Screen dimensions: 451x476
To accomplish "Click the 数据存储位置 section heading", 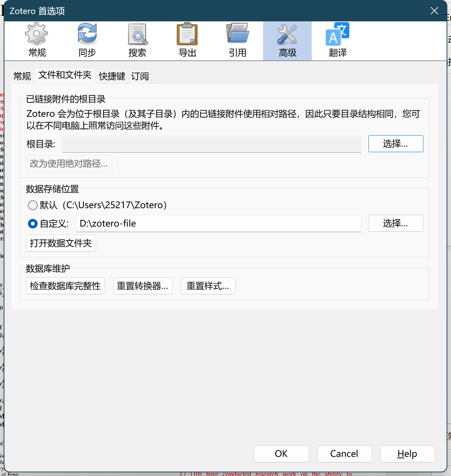I will pyautogui.click(x=52, y=189).
